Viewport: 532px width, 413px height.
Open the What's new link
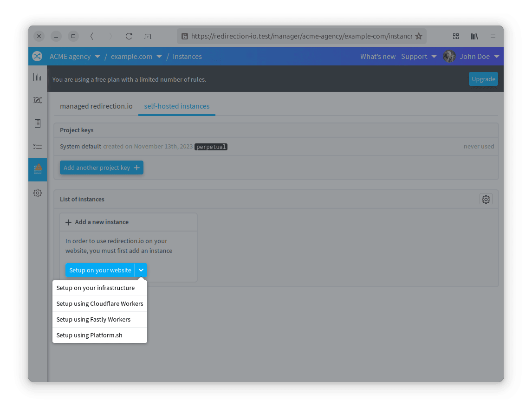[x=377, y=56]
